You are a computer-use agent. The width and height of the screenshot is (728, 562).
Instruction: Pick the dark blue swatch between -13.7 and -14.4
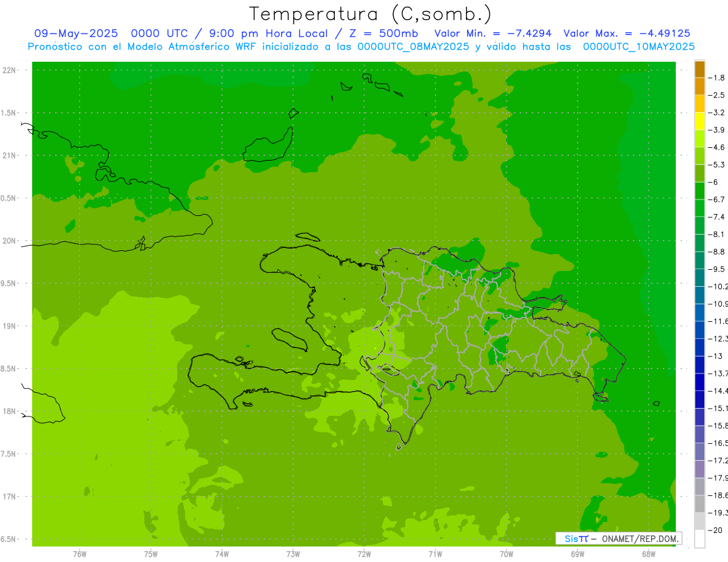[699, 382]
